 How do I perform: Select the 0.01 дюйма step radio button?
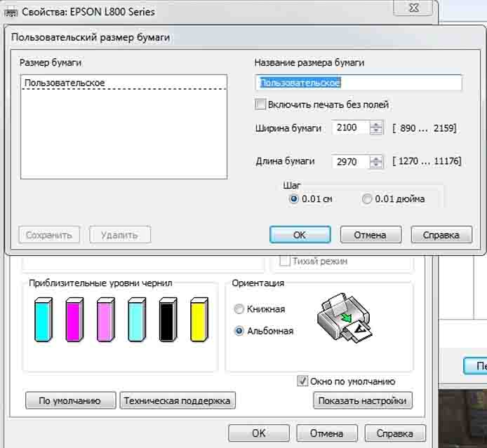pyautogui.click(x=367, y=198)
